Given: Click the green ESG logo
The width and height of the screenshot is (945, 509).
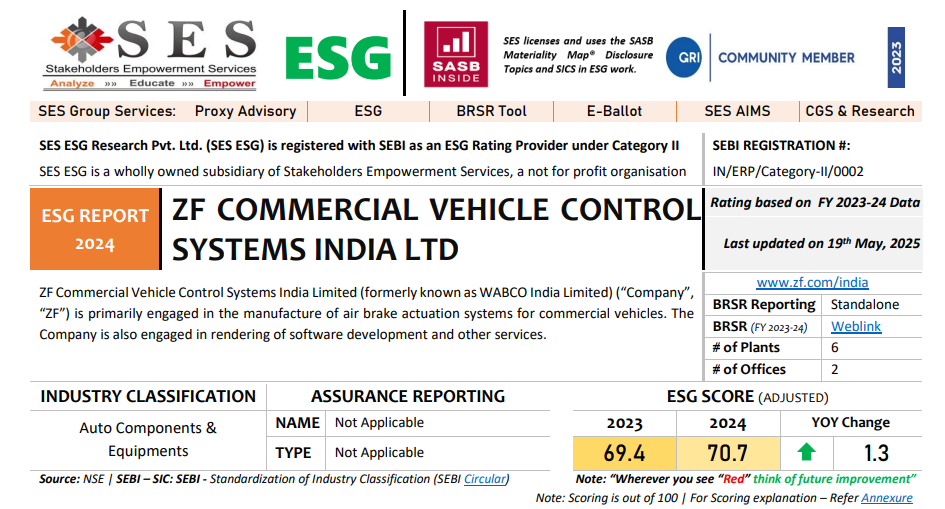Looking at the screenshot, I should [x=338, y=58].
